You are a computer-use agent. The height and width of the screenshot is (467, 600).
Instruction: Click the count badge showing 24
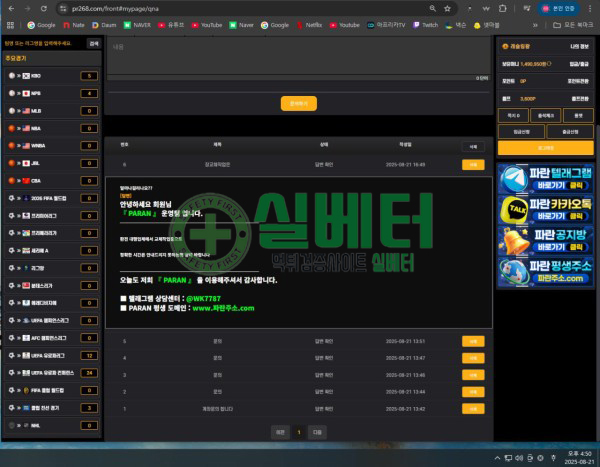[x=89, y=373]
